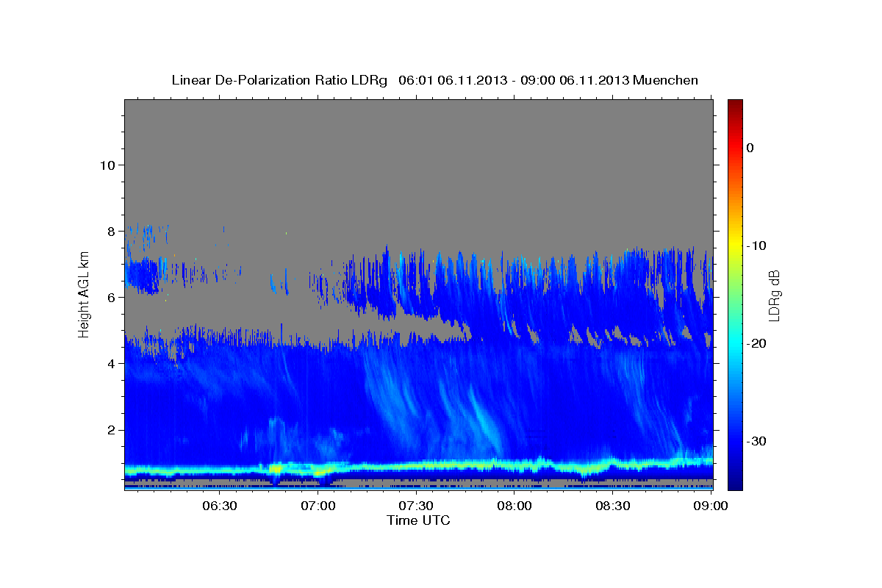
Task: Click the colorbar tick label '0'
Action: click(x=750, y=148)
